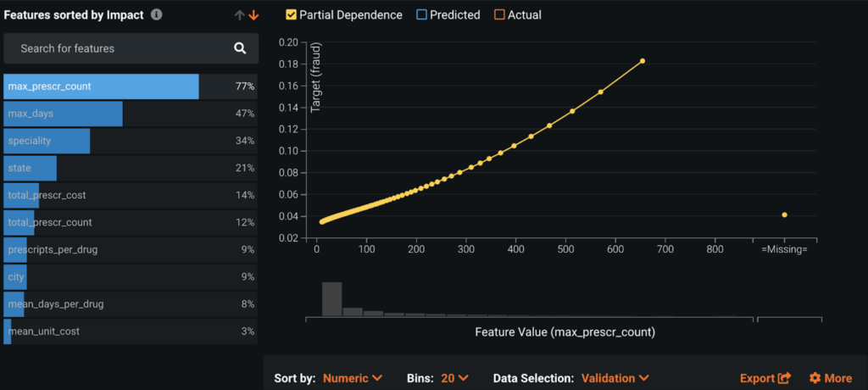Enable the Actual checkbox

click(x=499, y=15)
